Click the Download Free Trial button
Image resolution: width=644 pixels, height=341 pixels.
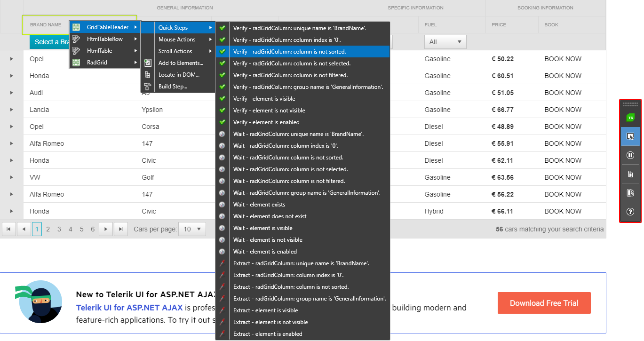(544, 303)
